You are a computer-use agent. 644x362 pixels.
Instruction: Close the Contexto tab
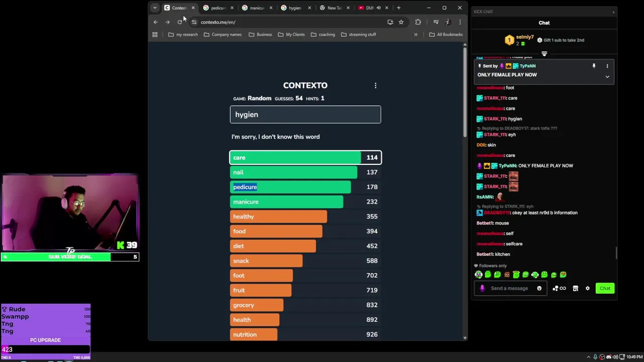click(193, 8)
